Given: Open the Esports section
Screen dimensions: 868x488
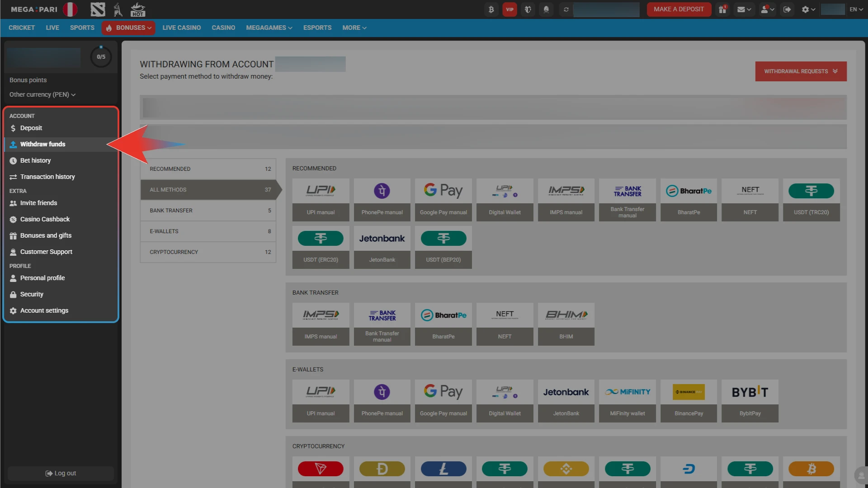Looking at the screenshot, I should click(x=317, y=28).
